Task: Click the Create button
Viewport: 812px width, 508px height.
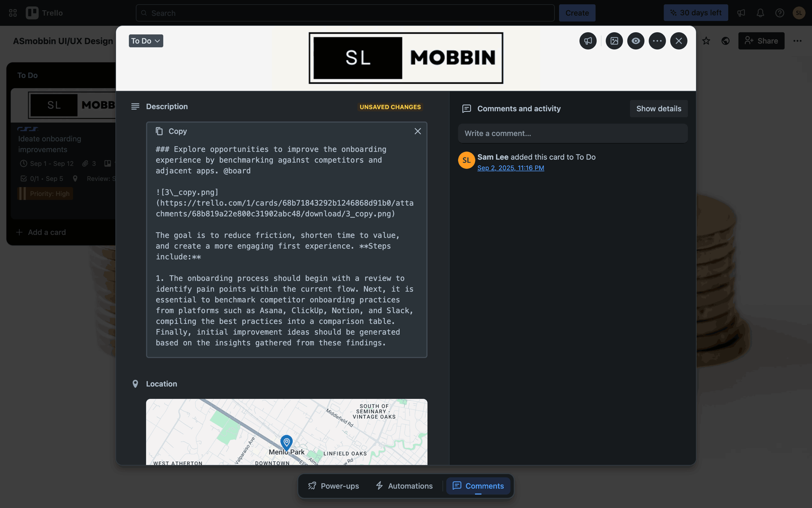Action: click(x=577, y=13)
